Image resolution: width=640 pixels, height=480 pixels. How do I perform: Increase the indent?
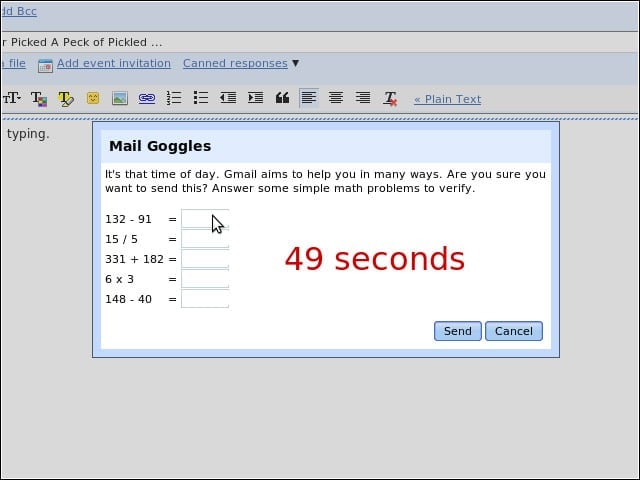pos(256,98)
